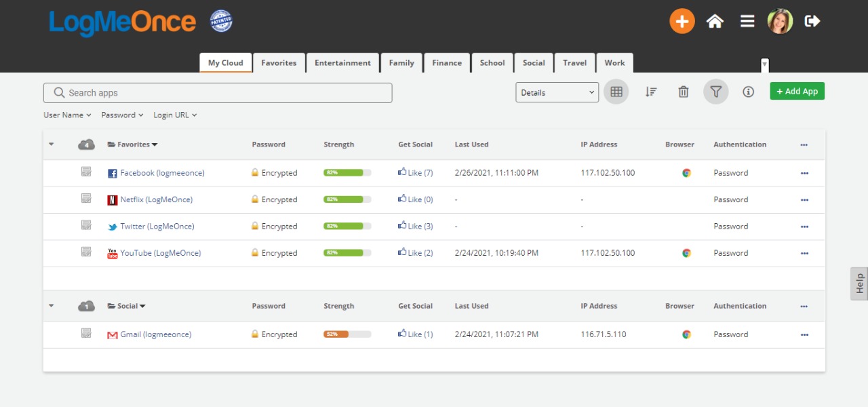
Task: Click the trash delete icon
Action: (684, 92)
